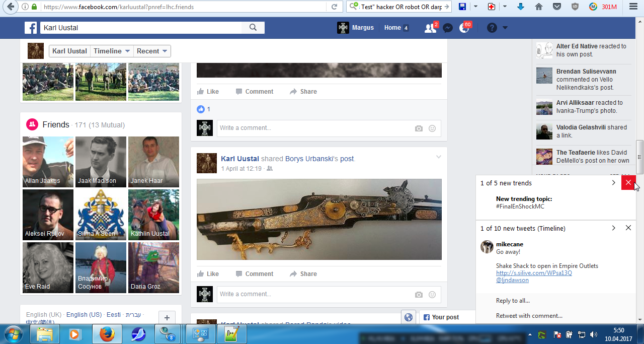Screen dimensions: 644x344
Task: Click the browser Back arrow button
Action: [10, 7]
